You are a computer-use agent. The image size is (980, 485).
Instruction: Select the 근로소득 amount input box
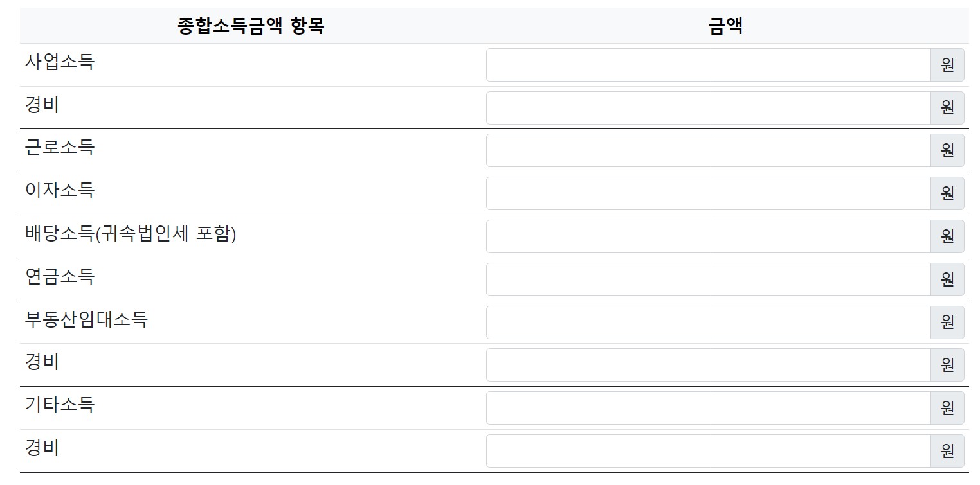[709, 150]
